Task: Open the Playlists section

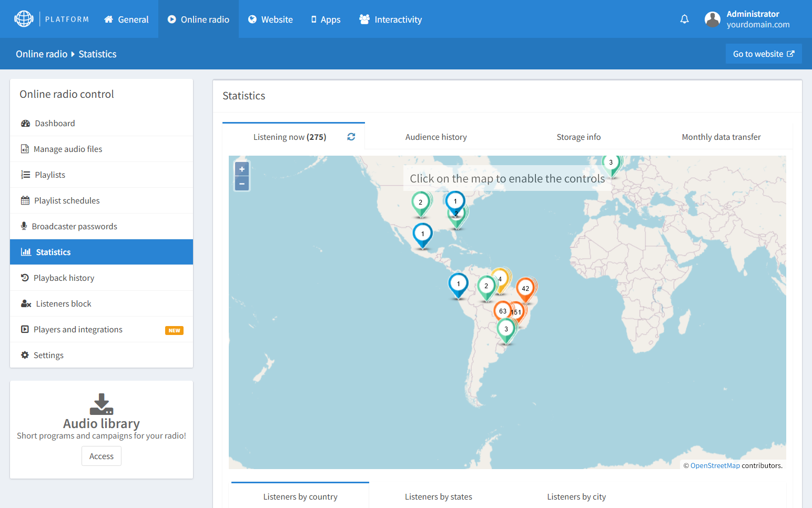Action: pyautogui.click(x=49, y=175)
